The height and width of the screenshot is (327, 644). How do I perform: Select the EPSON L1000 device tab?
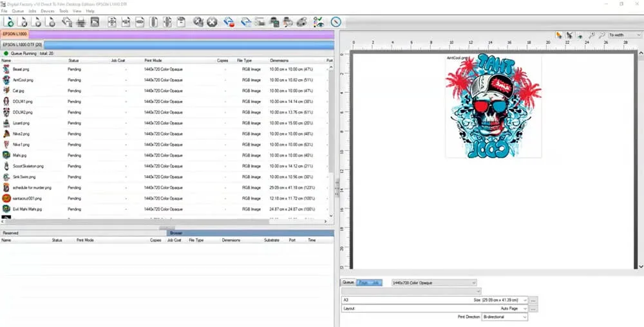click(15, 34)
